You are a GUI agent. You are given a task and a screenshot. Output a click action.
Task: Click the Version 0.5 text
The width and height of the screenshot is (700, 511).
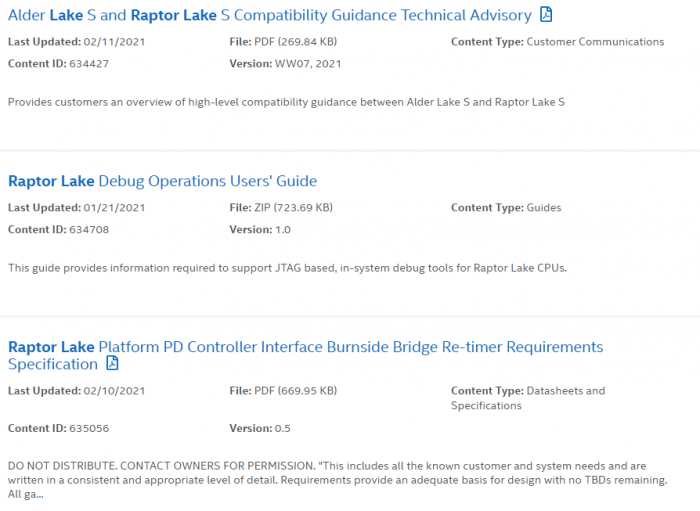[x=260, y=428]
